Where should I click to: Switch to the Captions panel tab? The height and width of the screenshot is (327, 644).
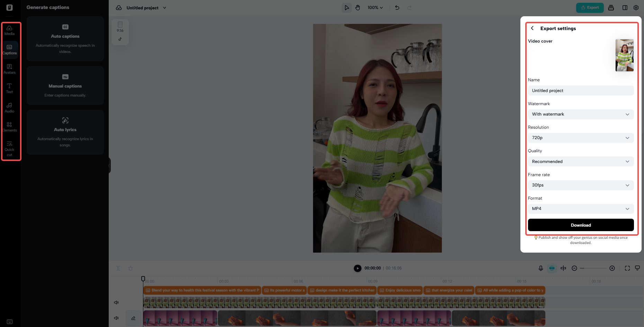pos(9,49)
